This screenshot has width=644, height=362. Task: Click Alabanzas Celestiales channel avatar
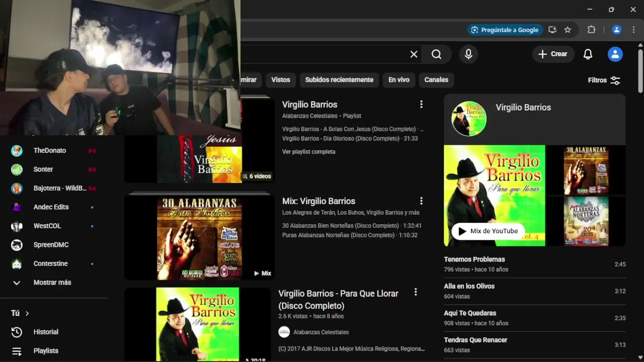tap(284, 332)
